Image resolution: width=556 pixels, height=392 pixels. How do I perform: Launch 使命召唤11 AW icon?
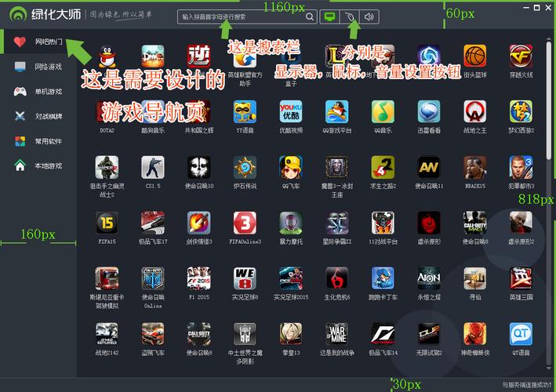click(429, 167)
